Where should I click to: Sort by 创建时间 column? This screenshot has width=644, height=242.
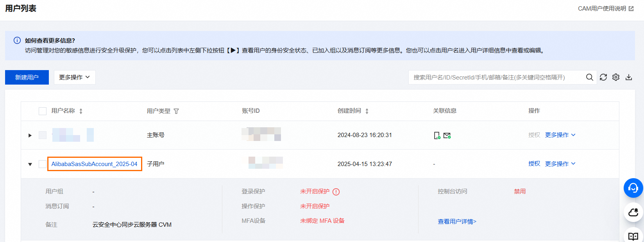tap(367, 111)
